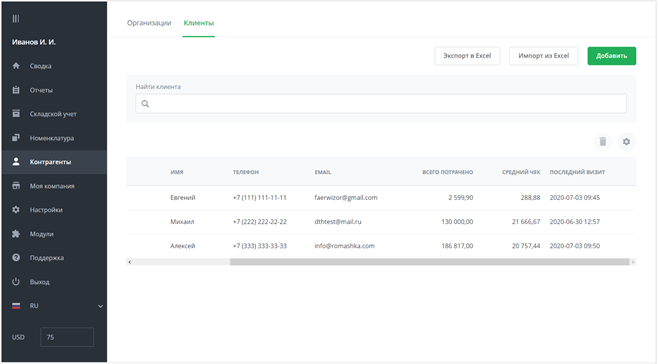Click the Russian flag icon

16,306
